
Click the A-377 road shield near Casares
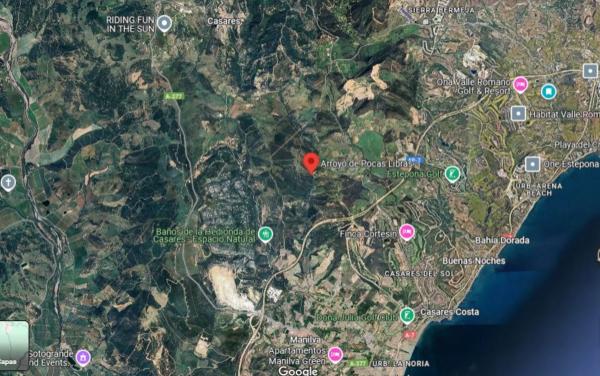click(174, 96)
